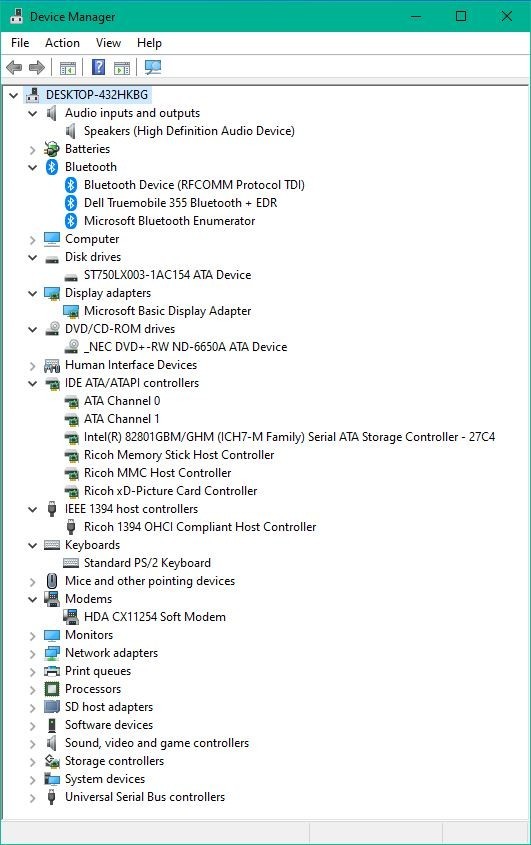The height and width of the screenshot is (845, 531).
Task: Select Speakers (High Definition Audio Device)
Action: point(189,131)
